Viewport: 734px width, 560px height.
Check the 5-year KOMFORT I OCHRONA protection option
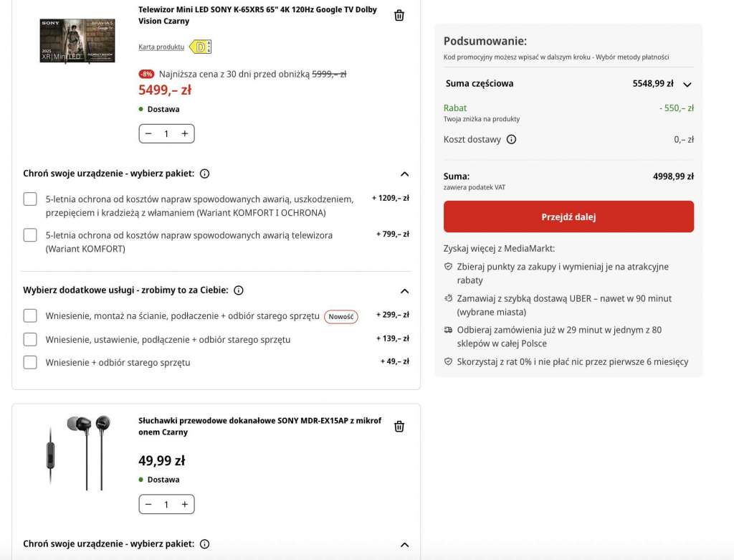click(x=29, y=199)
